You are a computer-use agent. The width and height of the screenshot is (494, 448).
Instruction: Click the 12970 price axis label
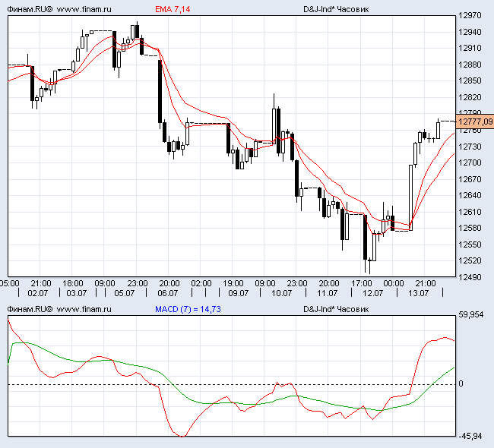470,15
